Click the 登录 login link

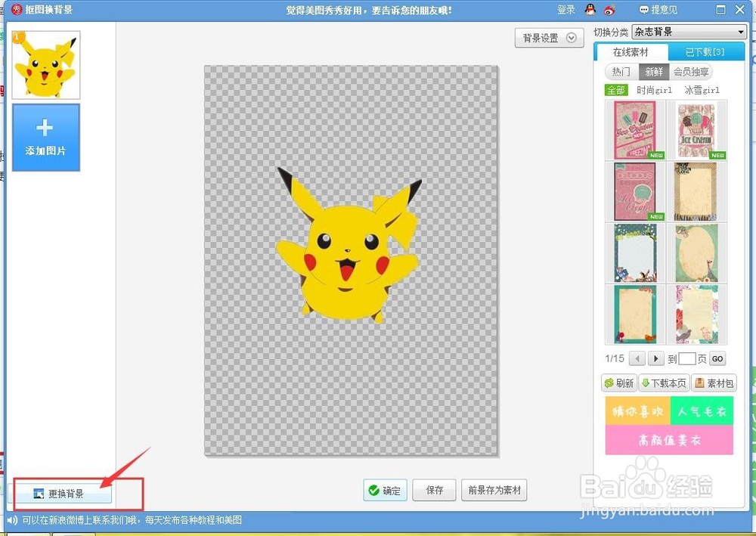point(566,9)
